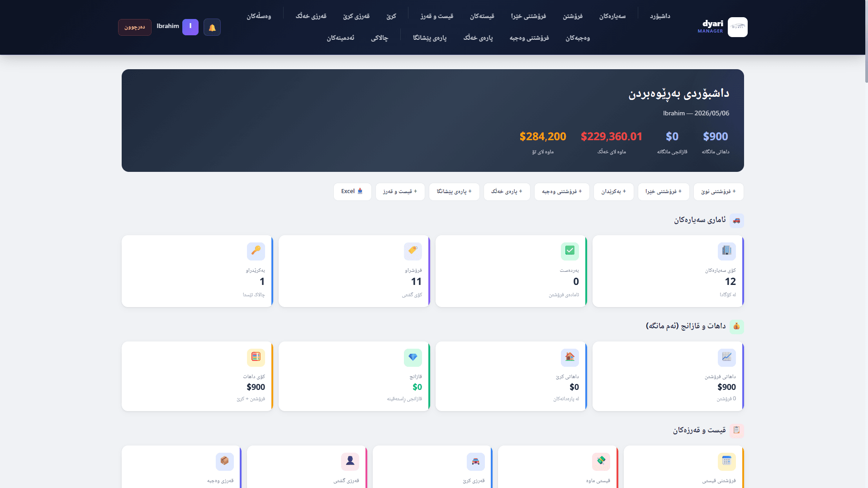Click the key icon in بەکرێدراو card
Image resolution: width=868 pixels, height=488 pixels.
[x=256, y=251]
